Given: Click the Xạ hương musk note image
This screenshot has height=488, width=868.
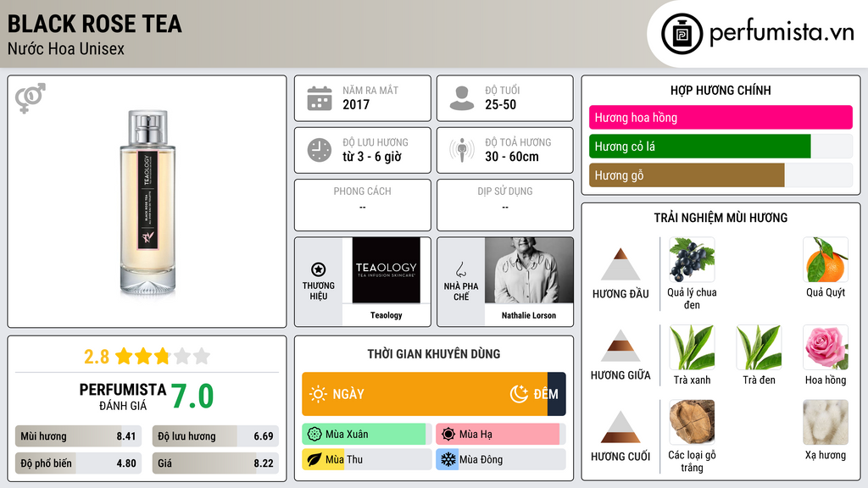Looking at the screenshot, I should pyautogui.click(x=826, y=422).
